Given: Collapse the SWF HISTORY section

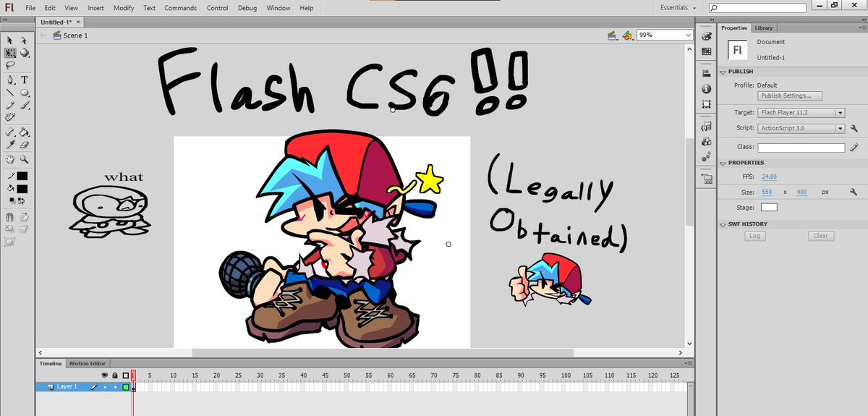Looking at the screenshot, I should pyautogui.click(x=723, y=224).
